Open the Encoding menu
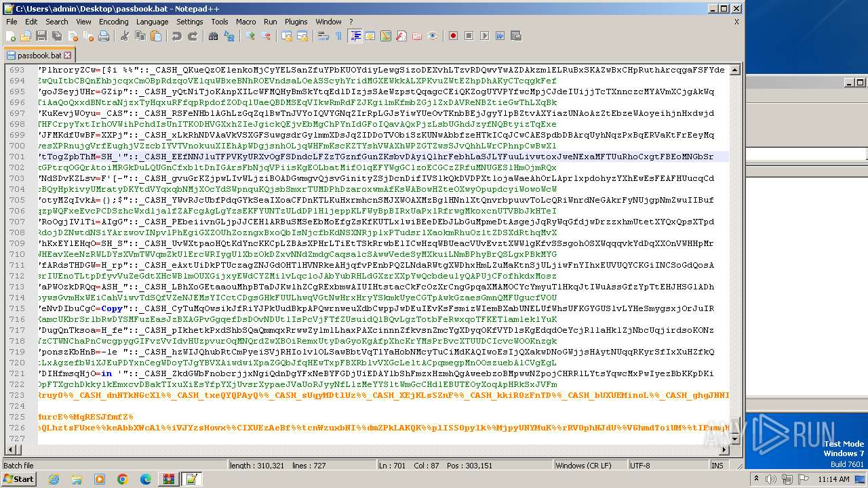 113,22
